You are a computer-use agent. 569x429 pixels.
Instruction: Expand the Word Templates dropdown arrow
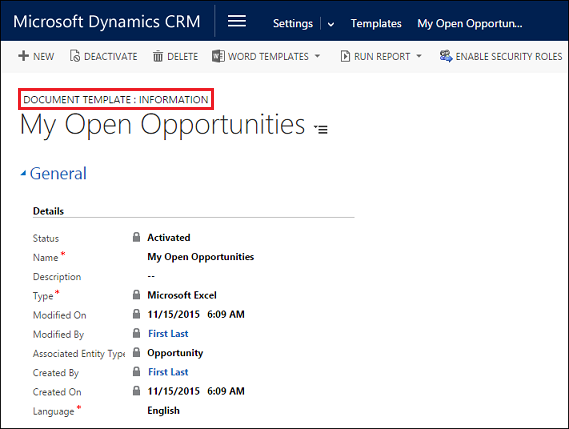pyautogui.click(x=318, y=56)
